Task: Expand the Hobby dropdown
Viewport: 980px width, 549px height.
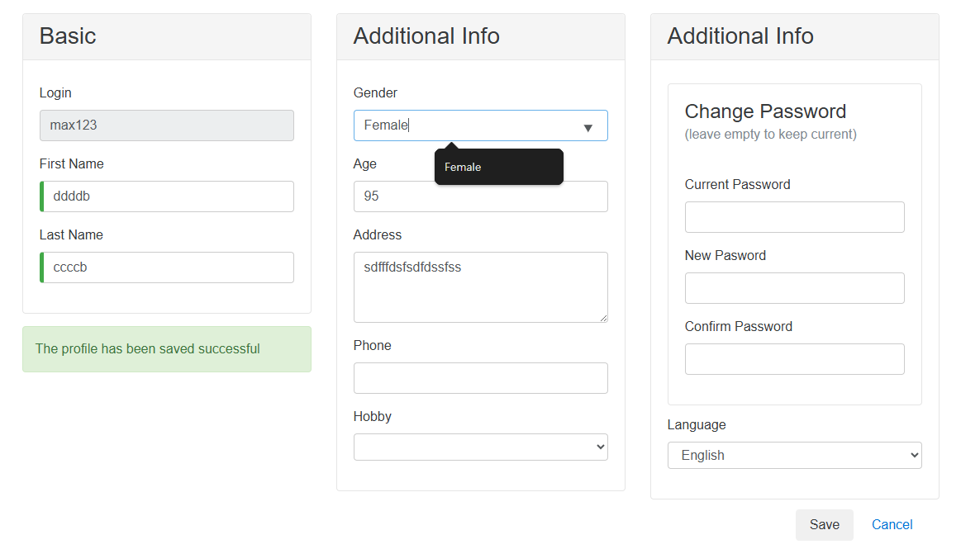Action: tap(480, 447)
